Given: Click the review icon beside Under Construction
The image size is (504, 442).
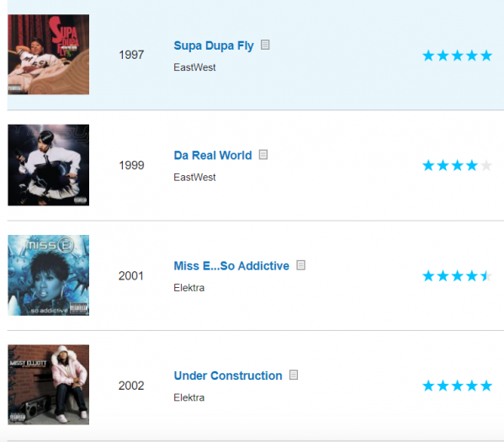Looking at the screenshot, I should [x=294, y=375].
